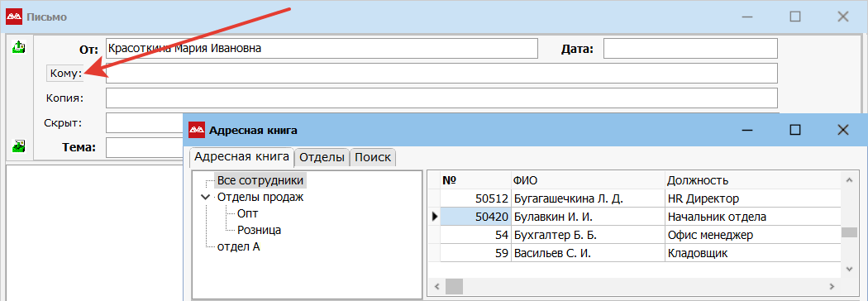Image resolution: width=868 pixels, height=301 pixels.
Task: Close the Адресная книга window
Action: (x=842, y=130)
